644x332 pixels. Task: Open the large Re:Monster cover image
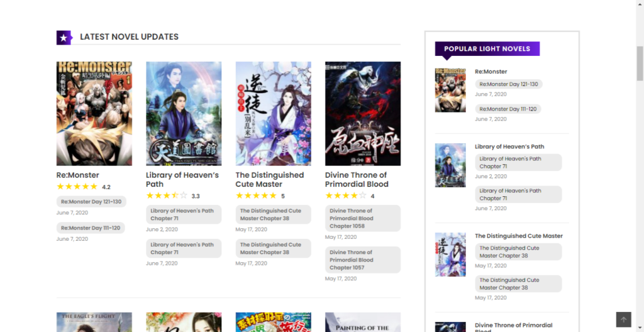pos(94,114)
